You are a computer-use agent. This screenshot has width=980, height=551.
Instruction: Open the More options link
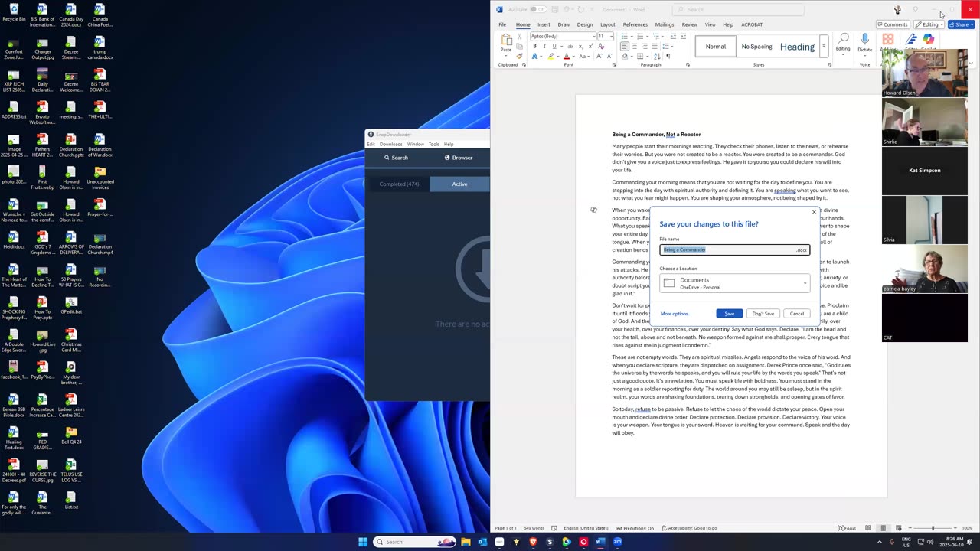click(x=676, y=314)
